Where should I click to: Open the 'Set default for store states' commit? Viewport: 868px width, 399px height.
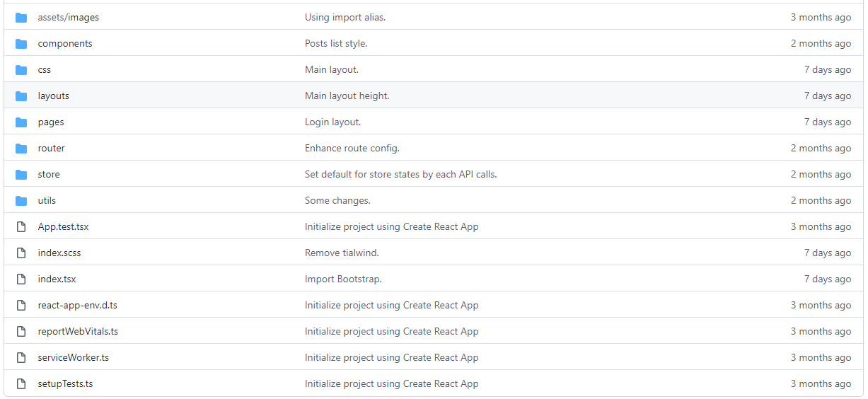pyautogui.click(x=401, y=174)
